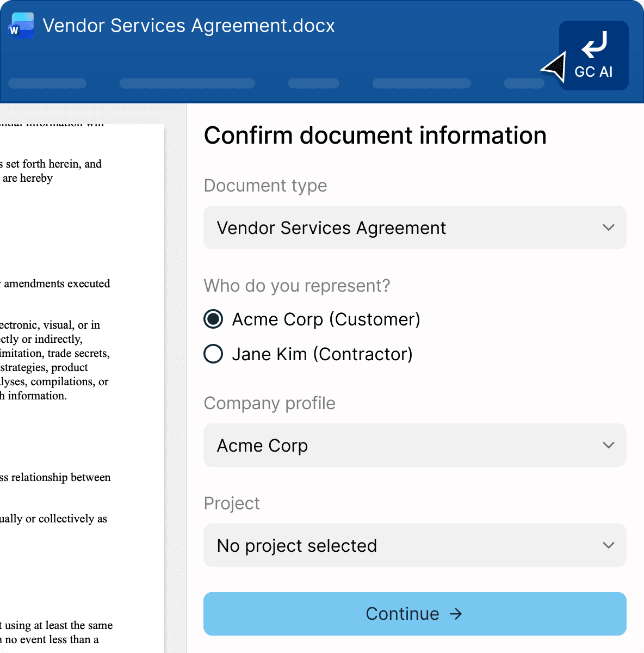Open the GC AI add-in button

point(594,56)
